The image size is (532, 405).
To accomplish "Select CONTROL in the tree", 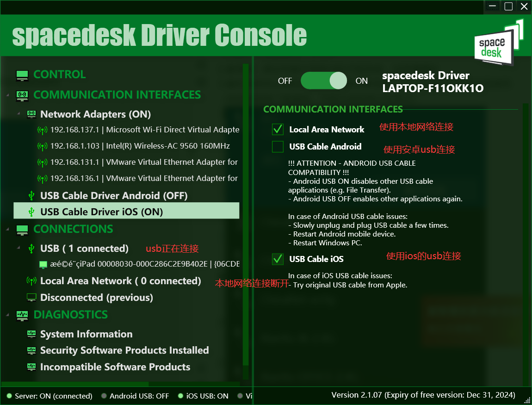I will pyautogui.click(x=60, y=75).
